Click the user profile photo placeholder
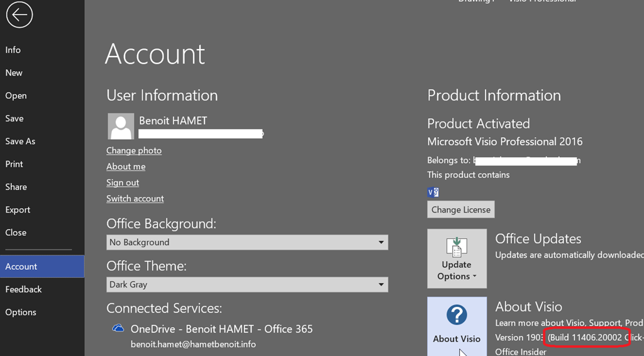This screenshot has height=356, width=644. coord(121,126)
